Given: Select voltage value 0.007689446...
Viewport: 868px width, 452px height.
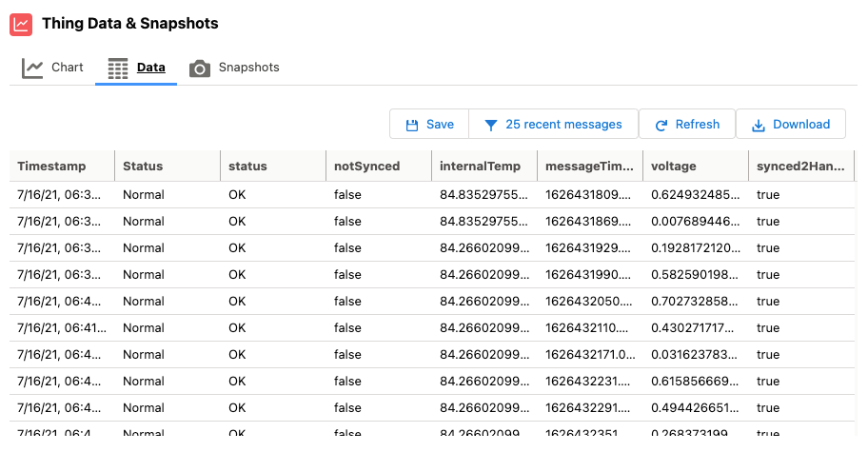Looking at the screenshot, I should point(695,222).
